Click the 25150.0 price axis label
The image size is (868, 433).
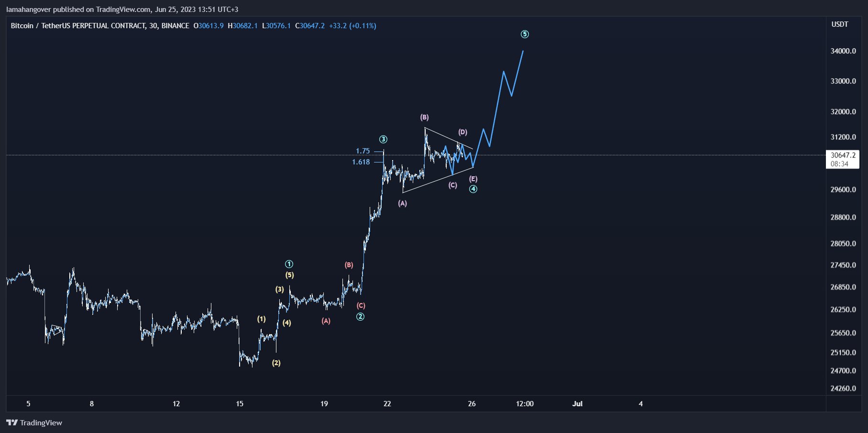point(843,353)
